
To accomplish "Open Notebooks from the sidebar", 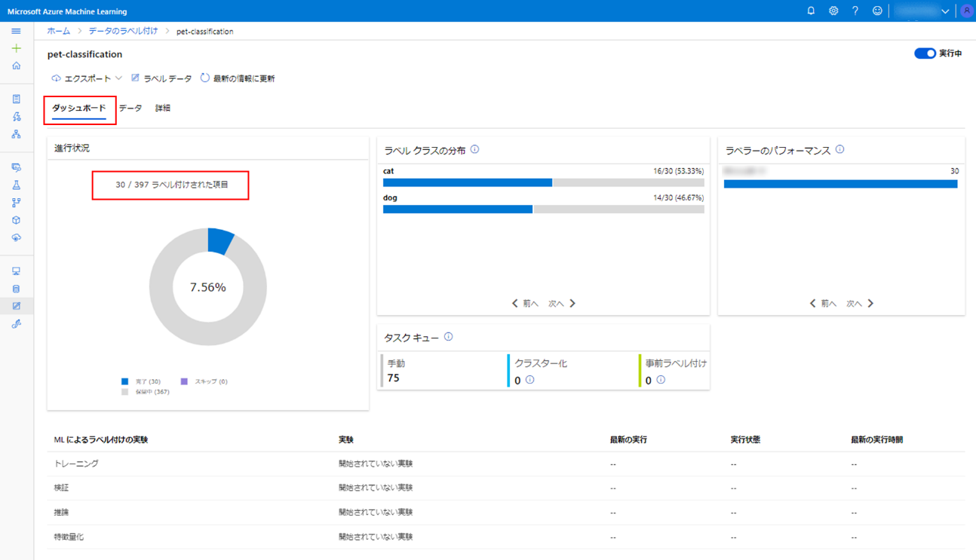I will [16, 99].
